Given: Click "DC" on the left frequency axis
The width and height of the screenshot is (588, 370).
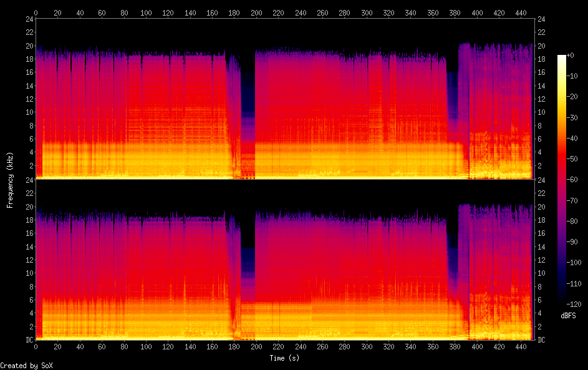Looking at the screenshot, I should pyautogui.click(x=29, y=339).
